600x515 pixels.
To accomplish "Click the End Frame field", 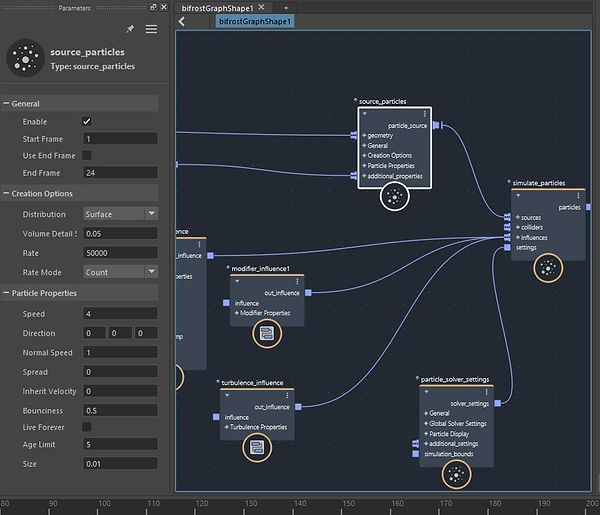I will (120, 172).
